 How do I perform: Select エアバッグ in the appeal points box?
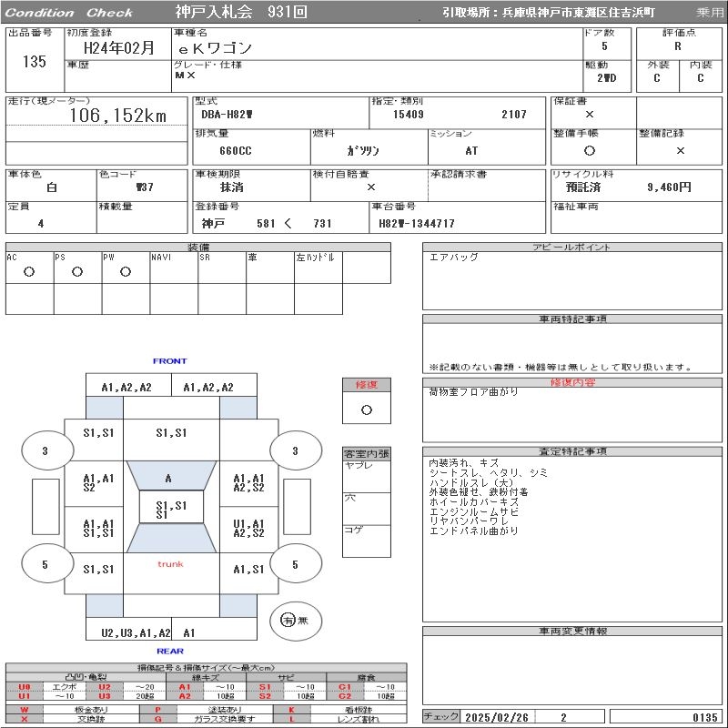pyautogui.click(x=453, y=257)
